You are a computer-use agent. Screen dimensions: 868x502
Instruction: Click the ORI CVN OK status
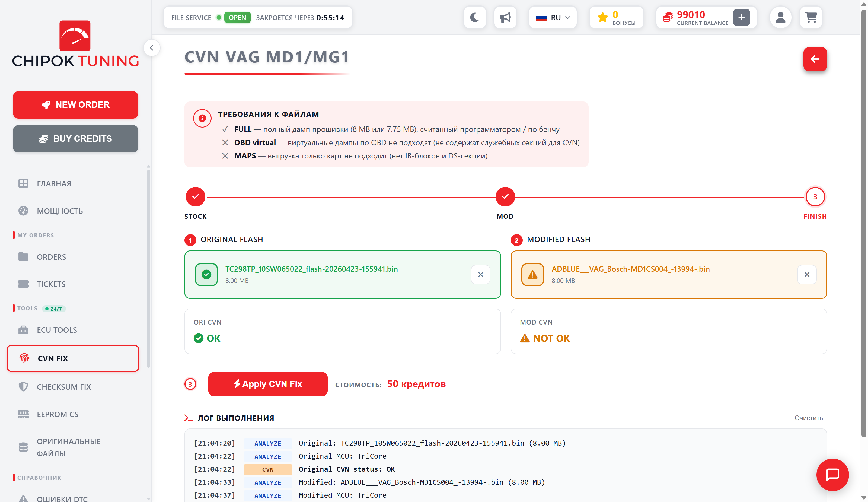tap(207, 338)
